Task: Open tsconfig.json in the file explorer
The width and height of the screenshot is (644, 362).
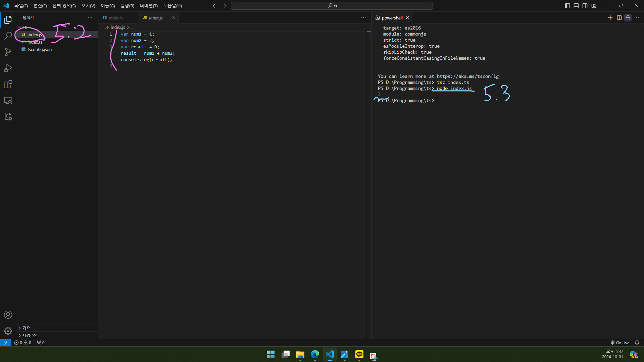Action: point(57,49)
